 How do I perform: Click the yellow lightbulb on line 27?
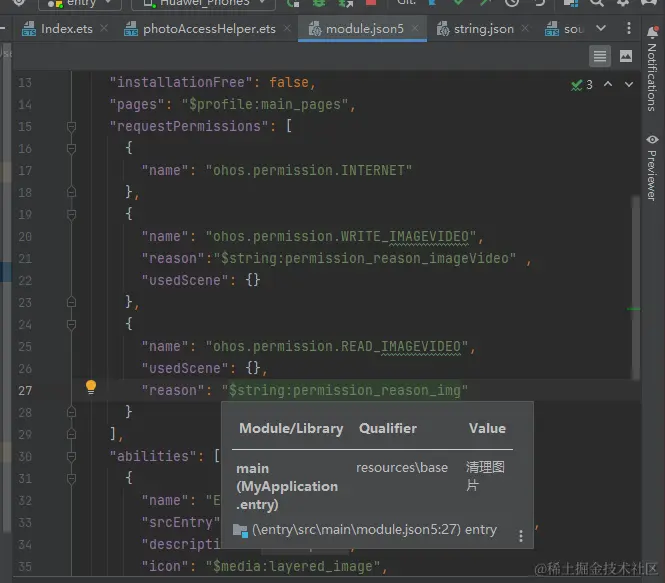tap(91, 387)
